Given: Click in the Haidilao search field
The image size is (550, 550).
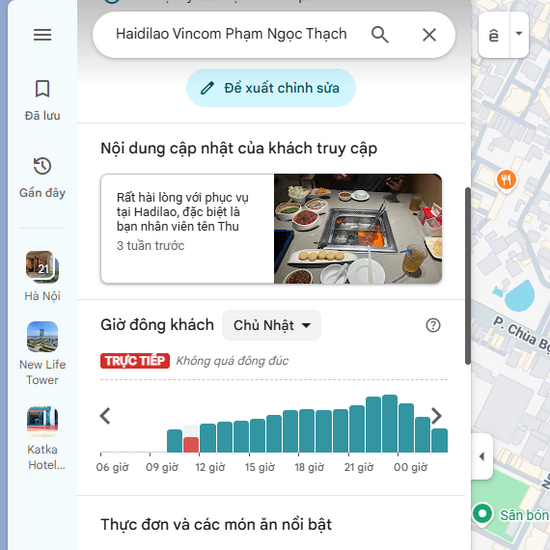Looking at the screenshot, I should 231,34.
